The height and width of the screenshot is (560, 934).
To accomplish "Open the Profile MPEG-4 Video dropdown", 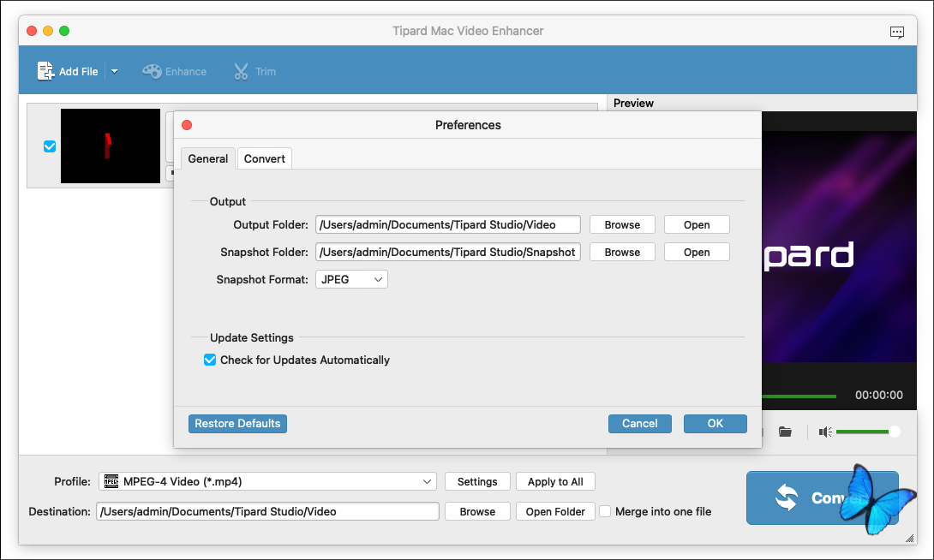I will [x=267, y=481].
